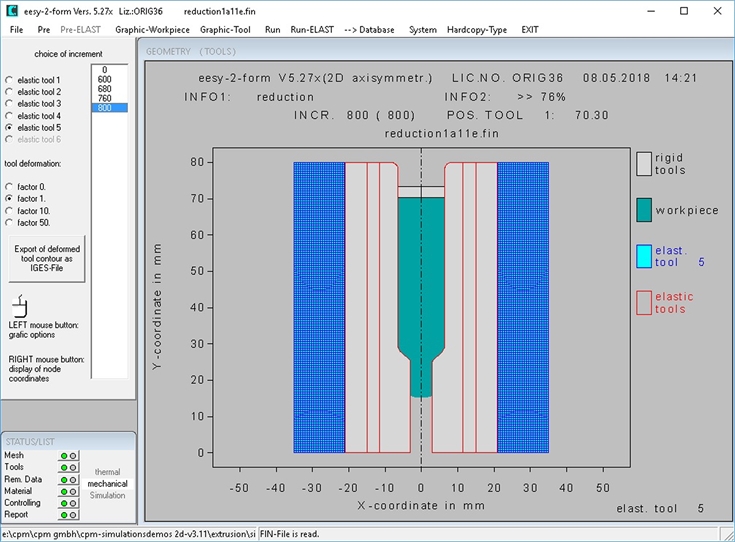
Task: Set tool deformation to factor 10.
Action: pos(10,211)
